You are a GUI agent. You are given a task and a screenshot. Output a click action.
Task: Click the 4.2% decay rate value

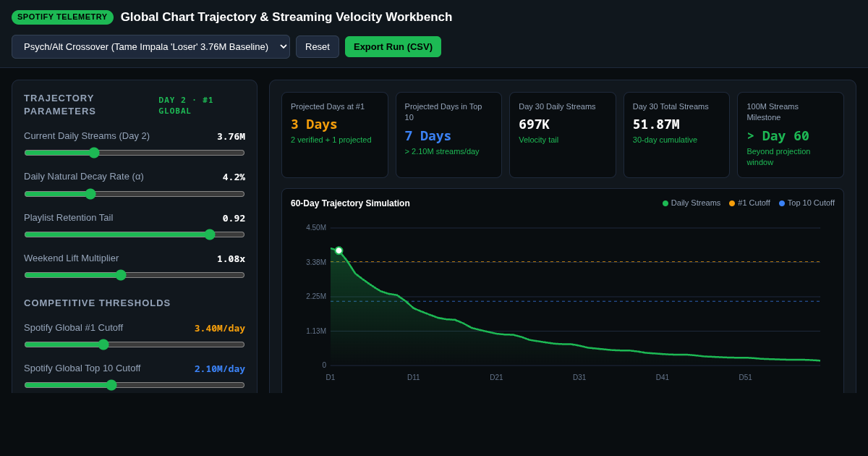coord(234,177)
